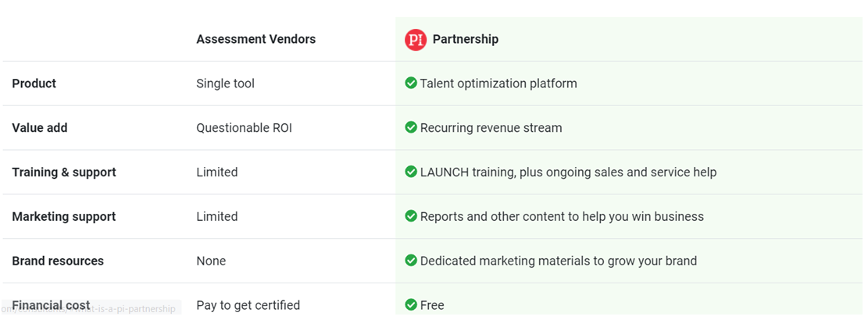The width and height of the screenshot is (868, 327).
Task: Click the Value add row label
Action: click(x=40, y=128)
